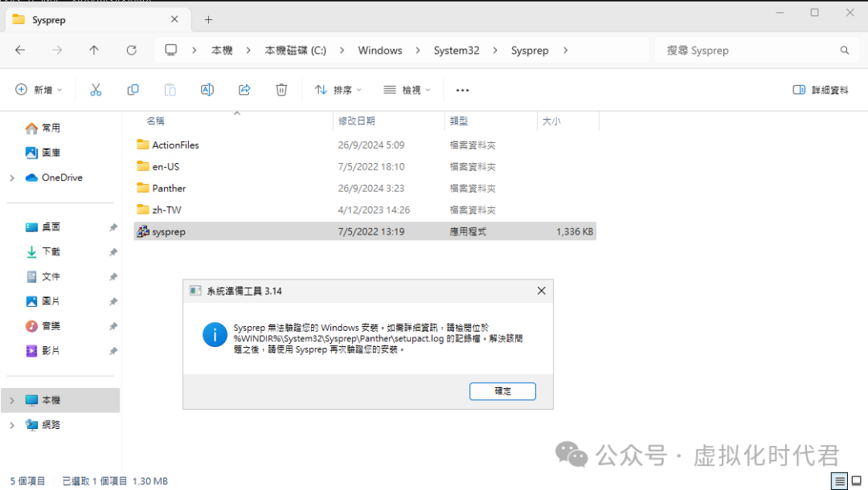Image resolution: width=868 pixels, height=490 pixels.
Task: Click System32 in the address breadcrumb
Action: (457, 51)
